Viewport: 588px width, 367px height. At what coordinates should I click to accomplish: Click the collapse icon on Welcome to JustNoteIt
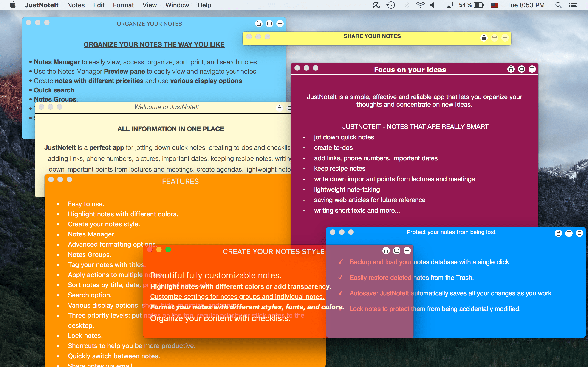(x=290, y=108)
